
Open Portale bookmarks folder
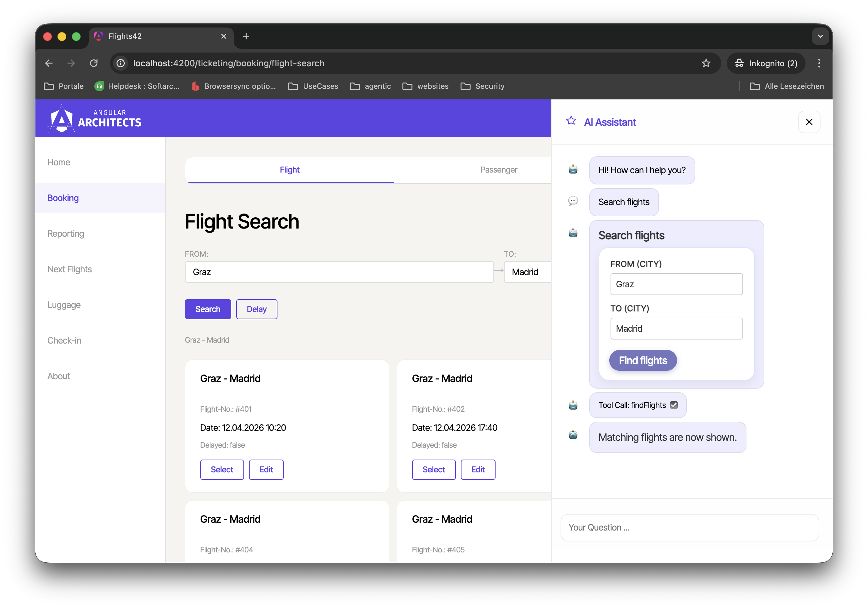point(63,86)
